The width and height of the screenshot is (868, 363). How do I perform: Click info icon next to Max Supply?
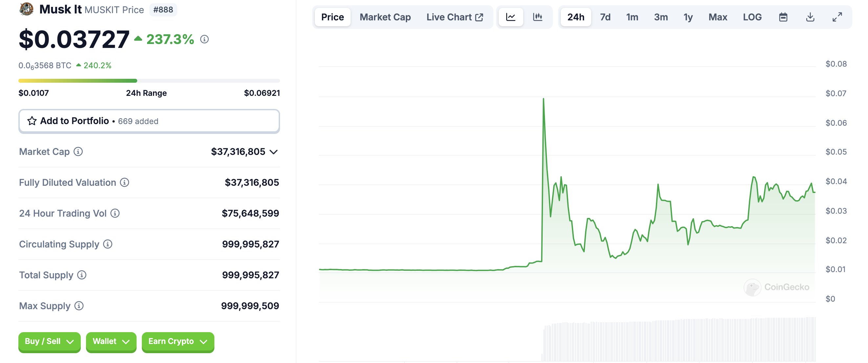pyautogui.click(x=79, y=306)
